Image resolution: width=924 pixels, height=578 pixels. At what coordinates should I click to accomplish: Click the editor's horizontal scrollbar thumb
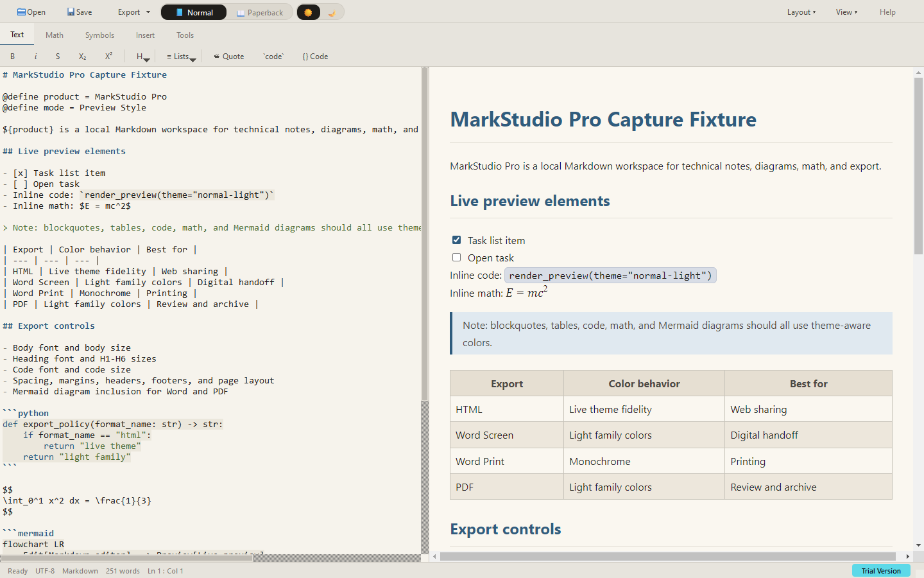(x=126, y=557)
